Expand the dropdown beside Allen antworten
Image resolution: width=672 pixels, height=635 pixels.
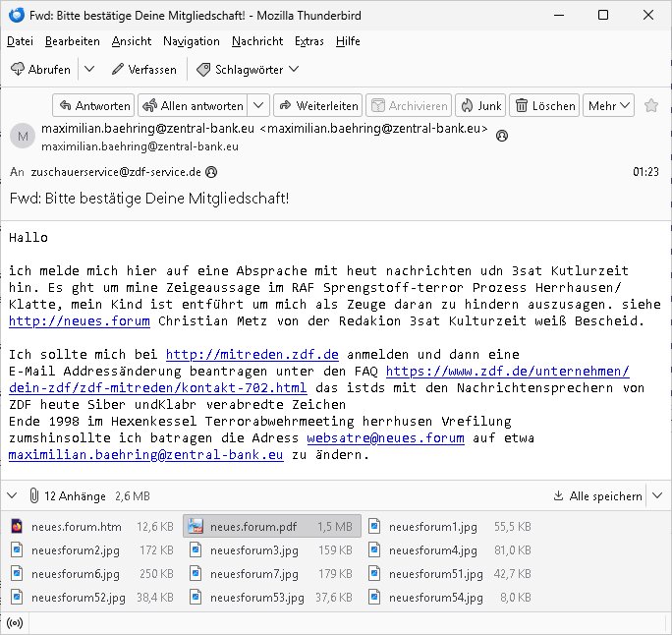click(258, 105)
